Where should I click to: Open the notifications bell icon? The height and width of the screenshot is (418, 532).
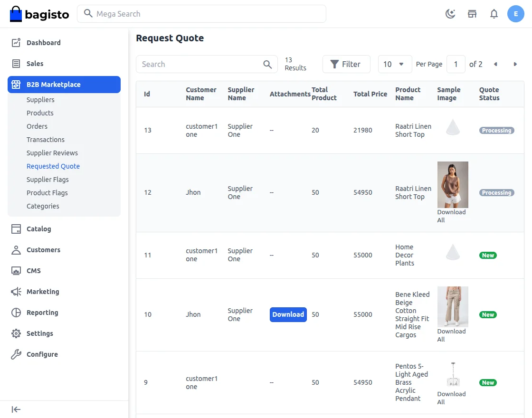[494, 14]
